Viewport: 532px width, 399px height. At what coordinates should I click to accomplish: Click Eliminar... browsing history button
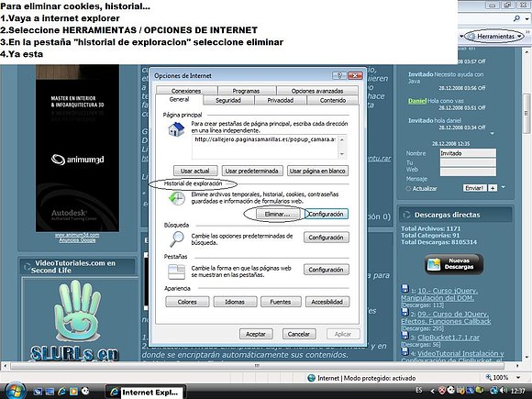278,214
